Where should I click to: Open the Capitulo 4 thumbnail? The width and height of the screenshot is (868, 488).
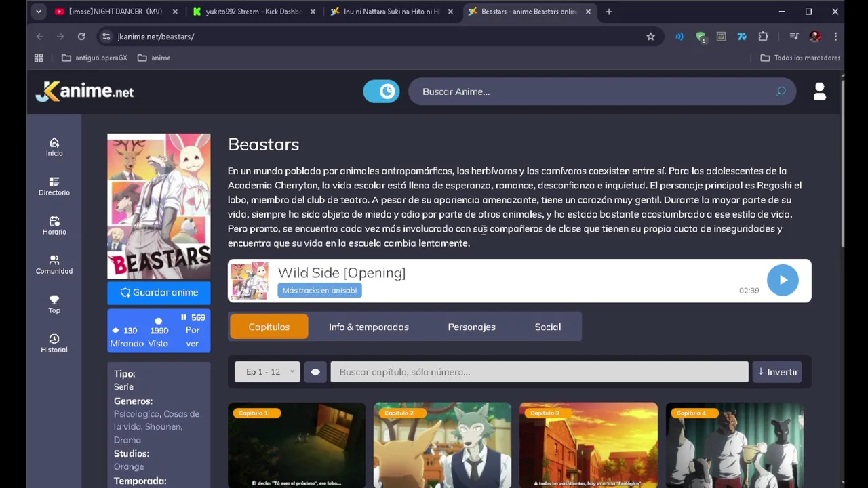point(734,445)
